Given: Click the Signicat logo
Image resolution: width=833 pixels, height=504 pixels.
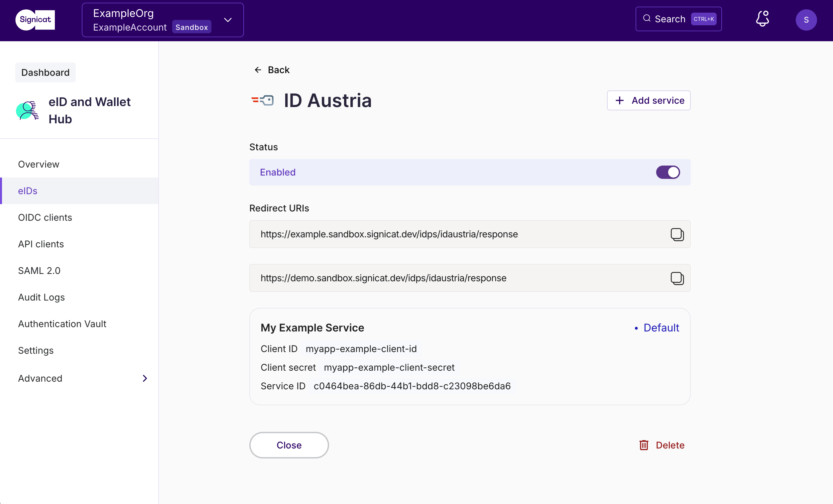Looking at the screenshot, I should coord(35,20).
